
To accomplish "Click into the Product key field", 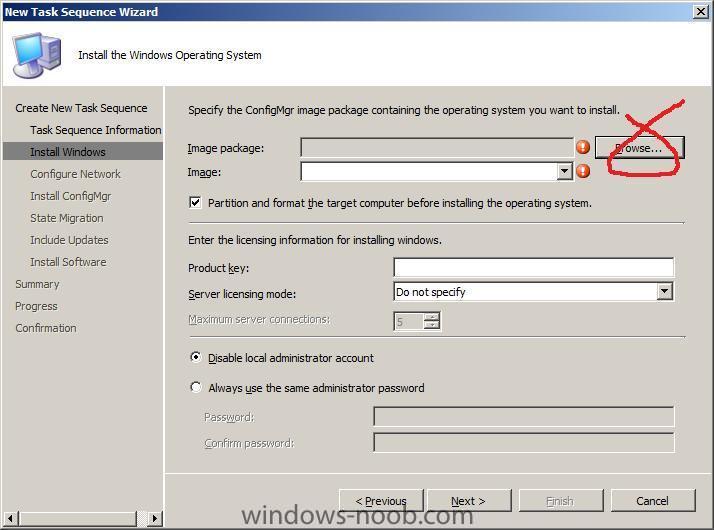I will (x=533, y=267).
